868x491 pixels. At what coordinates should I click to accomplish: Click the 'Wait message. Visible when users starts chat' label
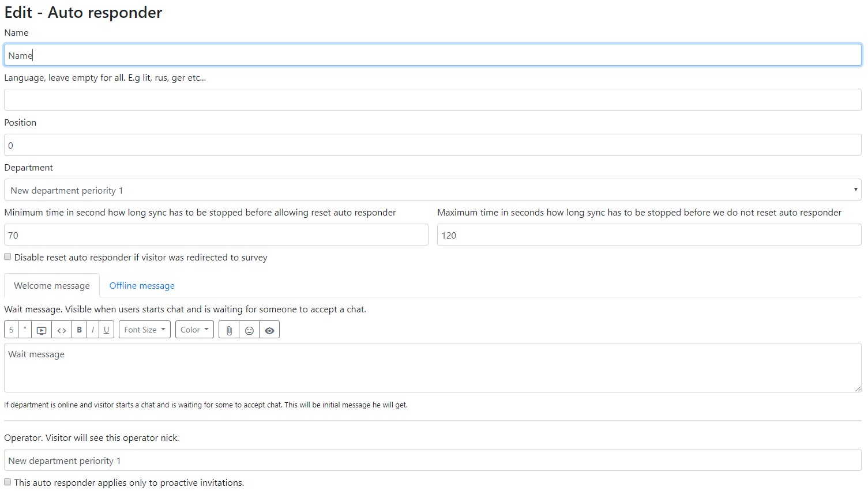point(185,309)
